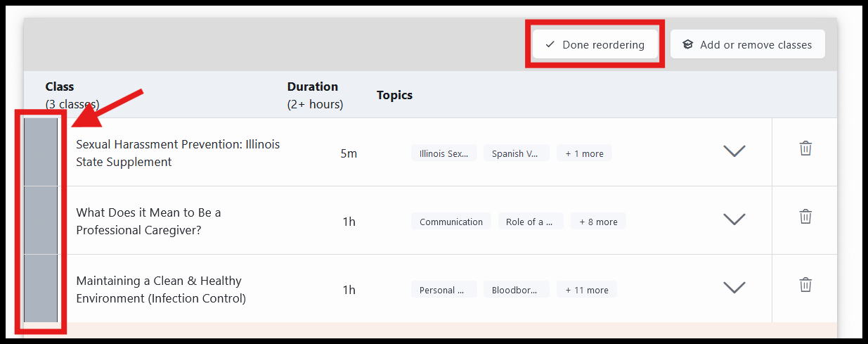Expand the Professional Caregiver class row

pyautogui.click(x=734, y=219)
